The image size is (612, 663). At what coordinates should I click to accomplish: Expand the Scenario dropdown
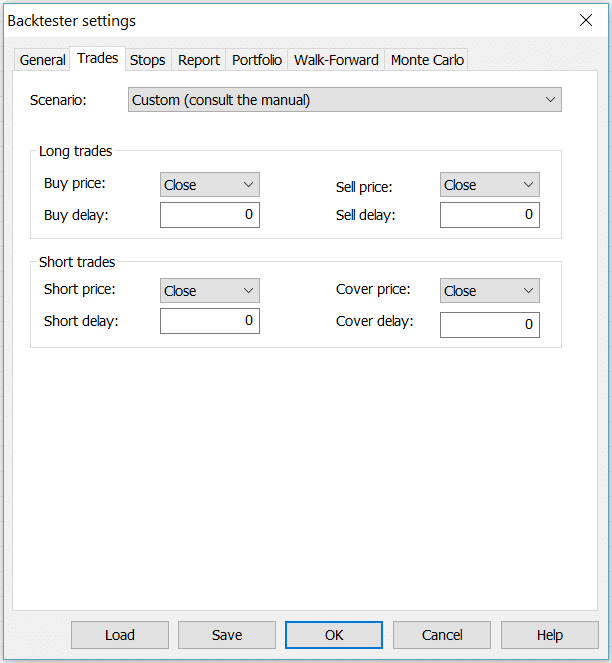point(345,100)
